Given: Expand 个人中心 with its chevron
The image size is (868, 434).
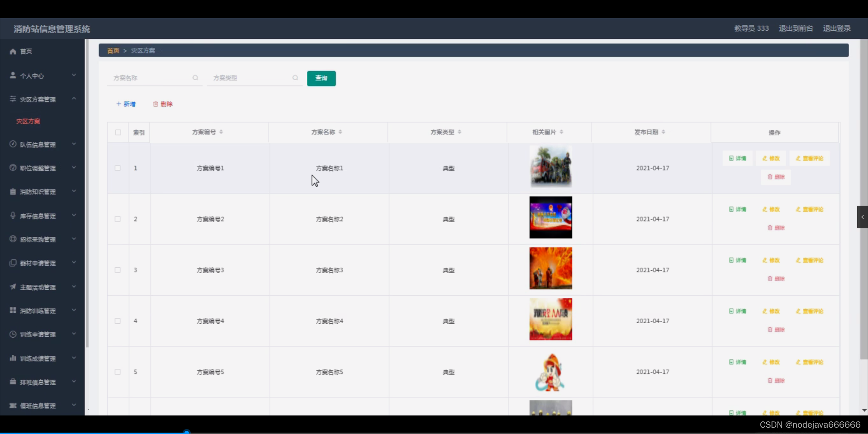Looking at the screenshot, I should 74,75.
